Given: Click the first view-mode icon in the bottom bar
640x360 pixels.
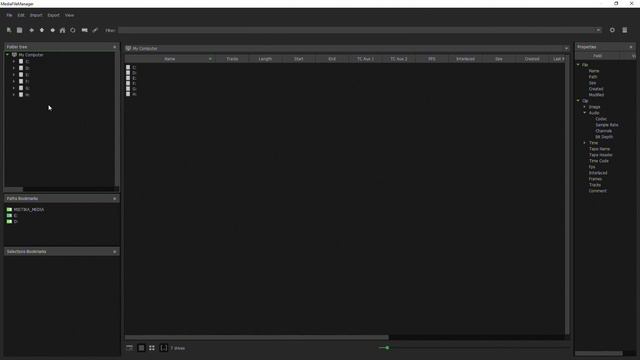Looking at the screenshot, I should [129, 348].
